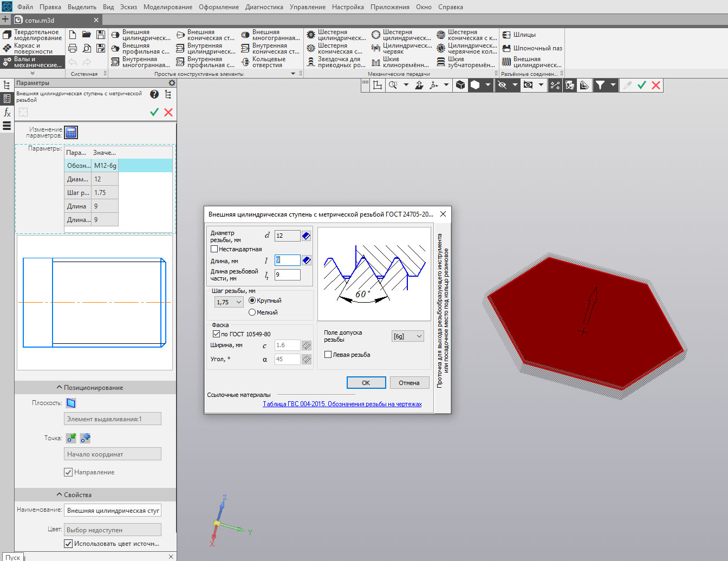Expand toolbar sets list chevron
728x561 pixels.
32,73
